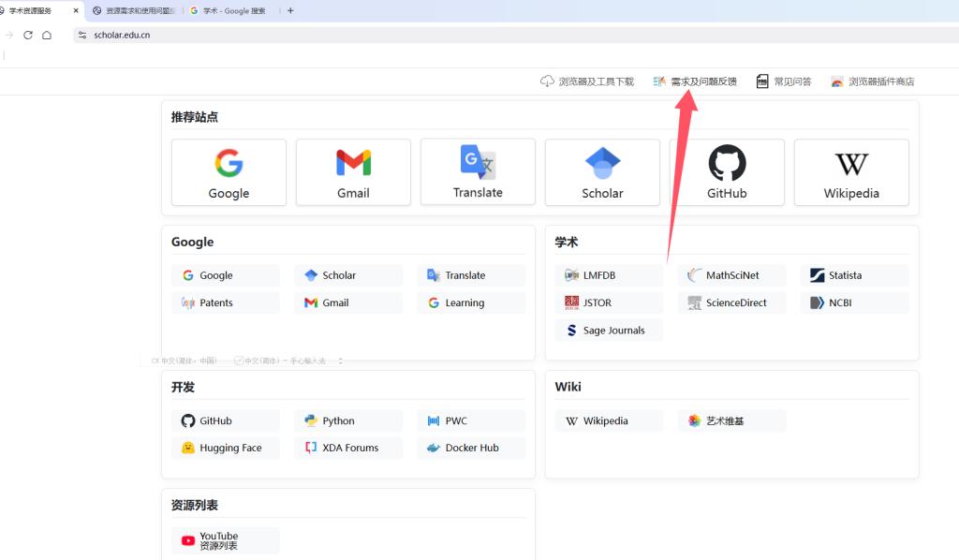959x560 pixels.
Task: Open the Scholar recommended tile
Action: click(x=602, y=172)
